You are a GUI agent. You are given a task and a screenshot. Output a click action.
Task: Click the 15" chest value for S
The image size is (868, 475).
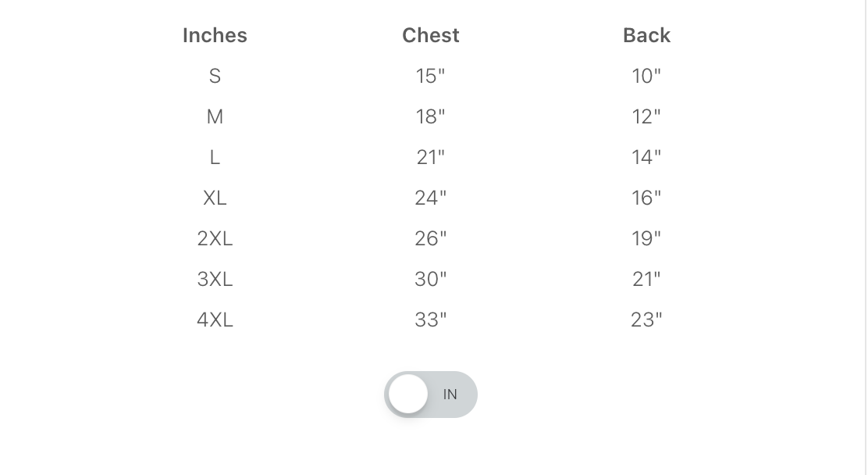coord(431,76)
